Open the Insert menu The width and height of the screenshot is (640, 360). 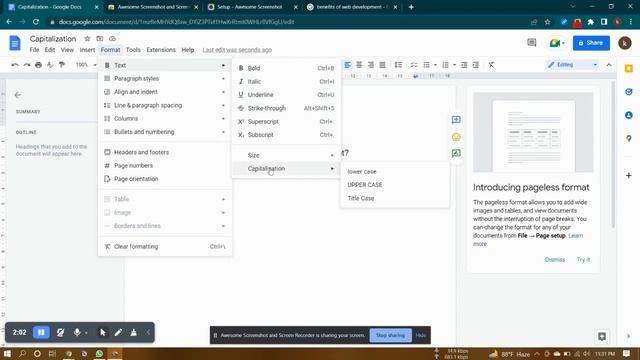87,50
